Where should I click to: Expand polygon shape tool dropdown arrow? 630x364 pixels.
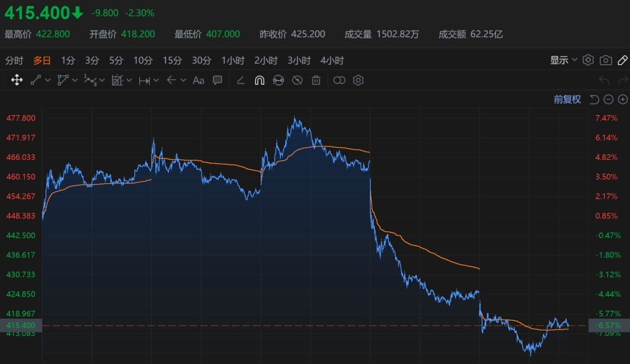pyautogui.click(x=75, y=80)
